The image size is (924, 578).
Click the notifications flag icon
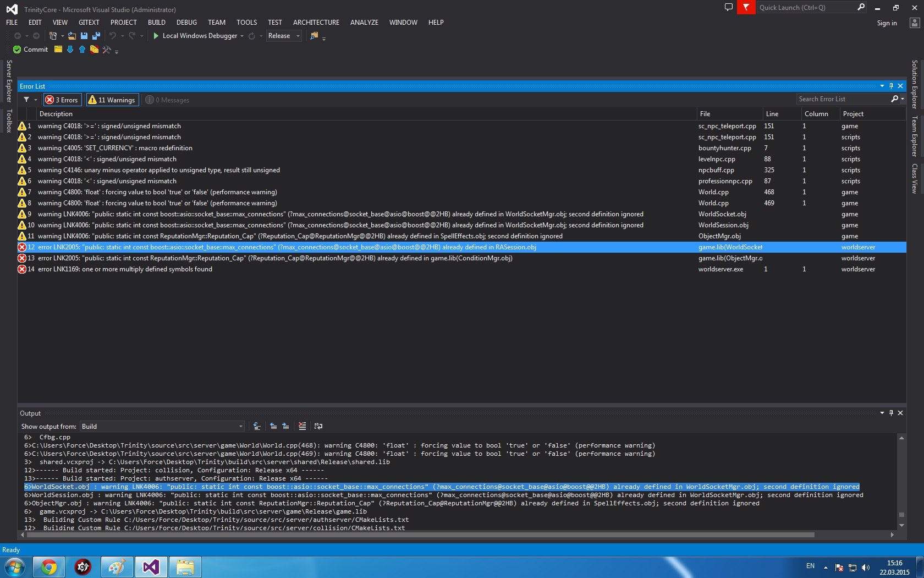746,8
